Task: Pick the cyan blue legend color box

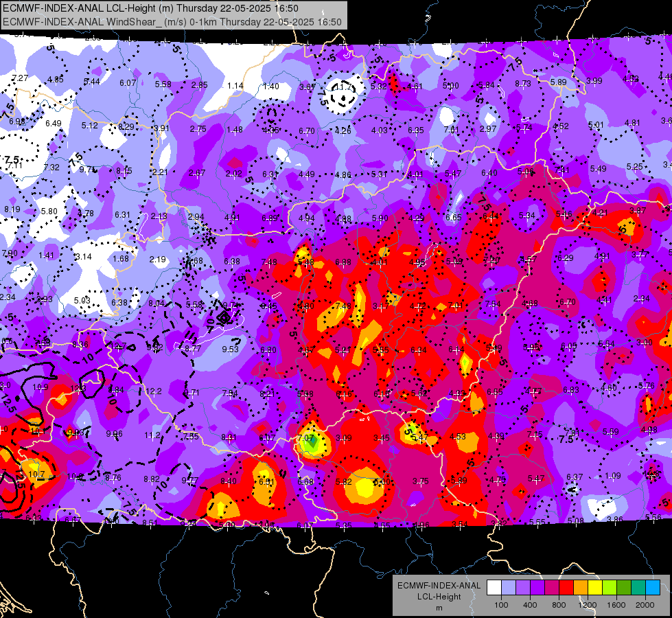Action: [x=653, y=588]
